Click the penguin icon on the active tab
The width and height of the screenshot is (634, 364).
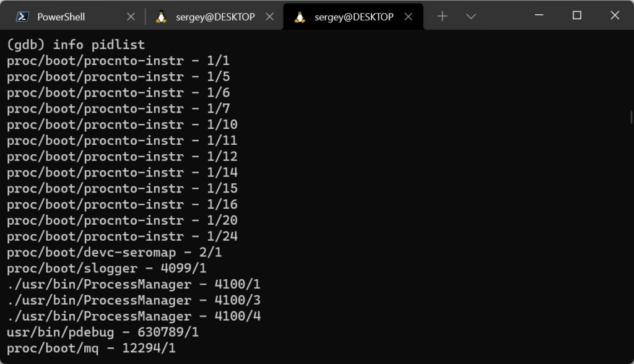pyautogui.click(x=300, y=17)
